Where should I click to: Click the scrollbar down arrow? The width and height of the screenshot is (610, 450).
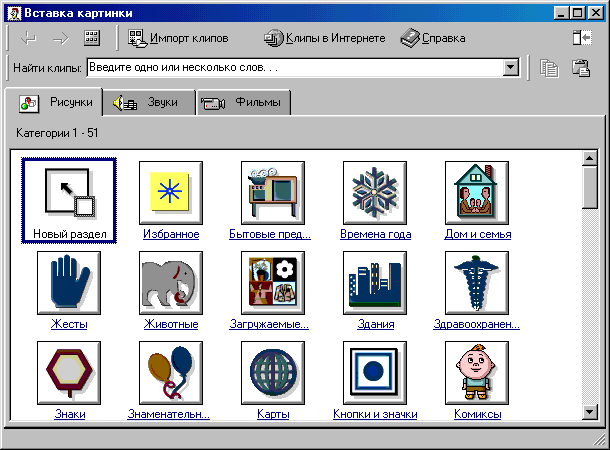click(x=590, y=412)
